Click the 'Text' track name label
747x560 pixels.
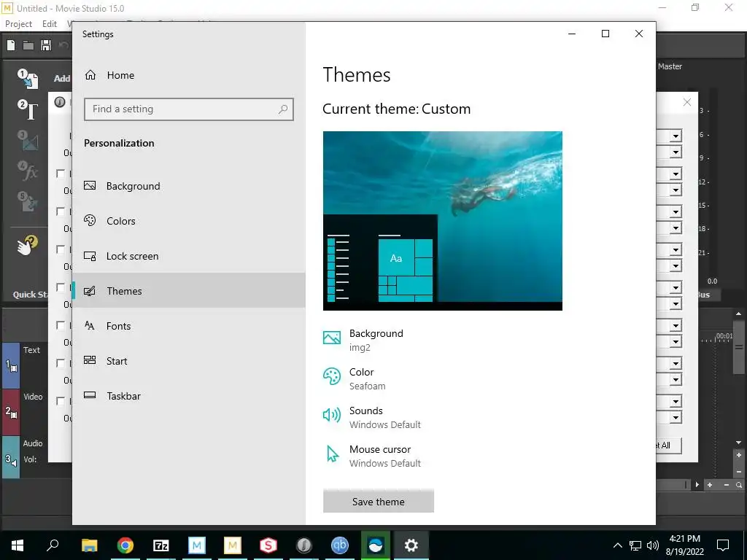pos(31,350)
